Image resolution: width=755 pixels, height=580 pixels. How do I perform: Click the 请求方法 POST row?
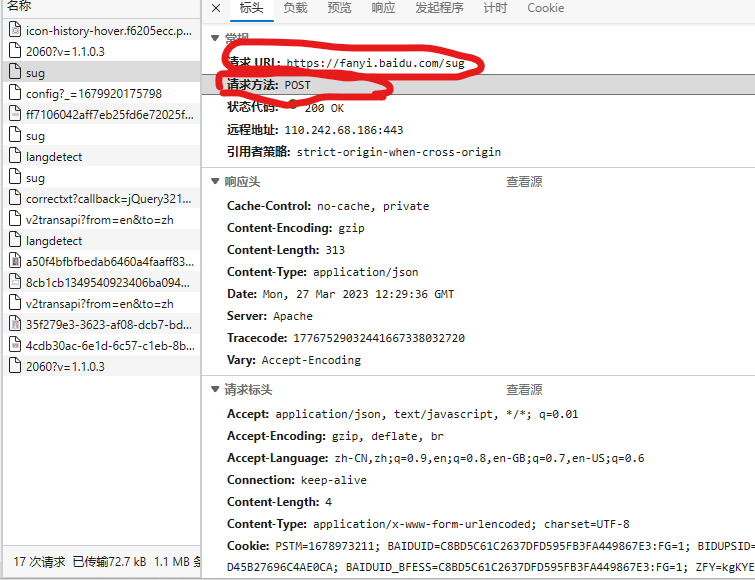(x=478, y=85)
